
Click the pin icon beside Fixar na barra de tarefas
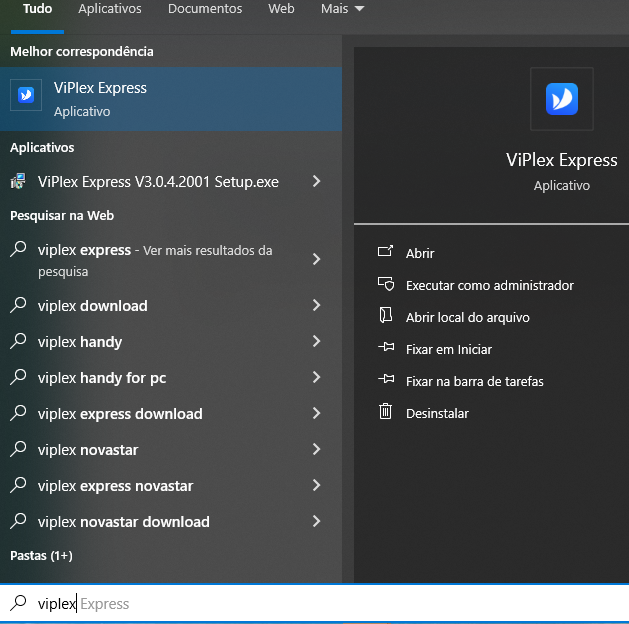[386, 379]
